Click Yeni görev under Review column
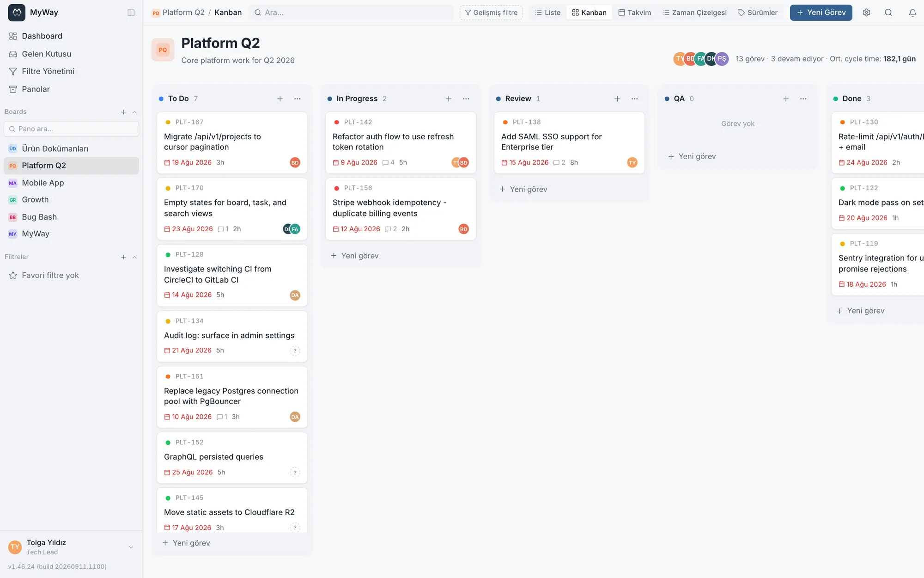 [x=523, y=189]
